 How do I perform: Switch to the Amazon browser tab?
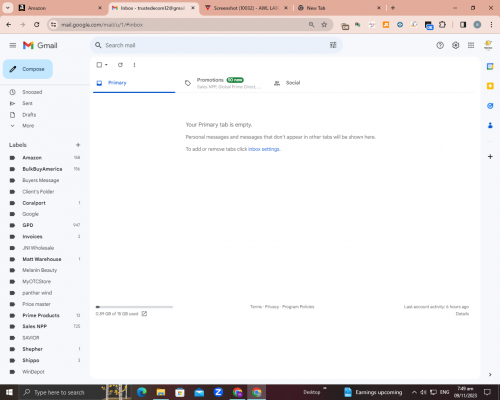pyautogui.click(x=61, y=8)
